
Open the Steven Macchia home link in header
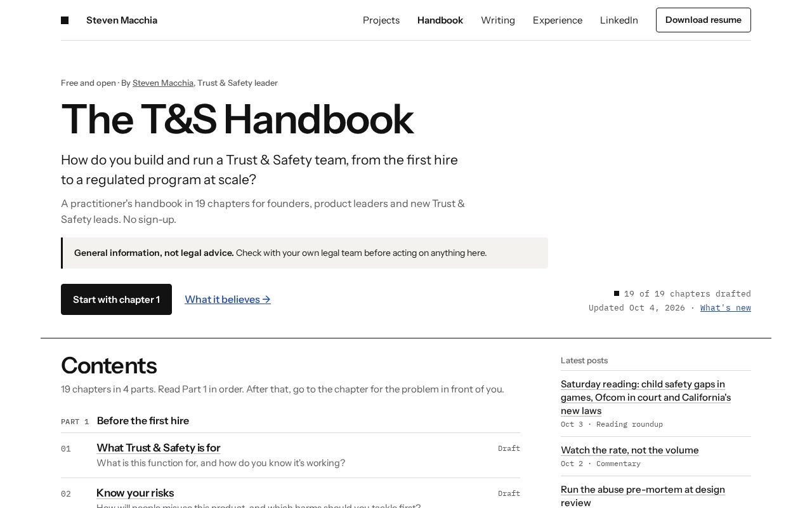pyautogui.click(x=122, y=20)
